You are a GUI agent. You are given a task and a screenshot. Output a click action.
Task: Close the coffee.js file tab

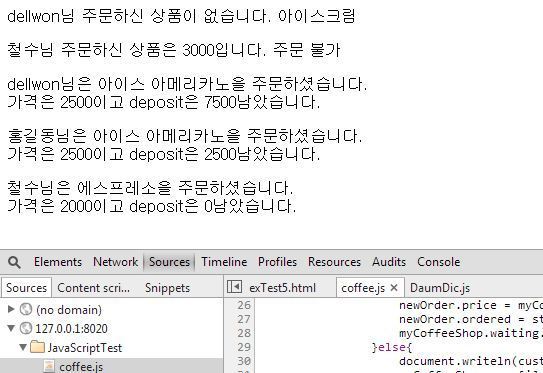394,287
